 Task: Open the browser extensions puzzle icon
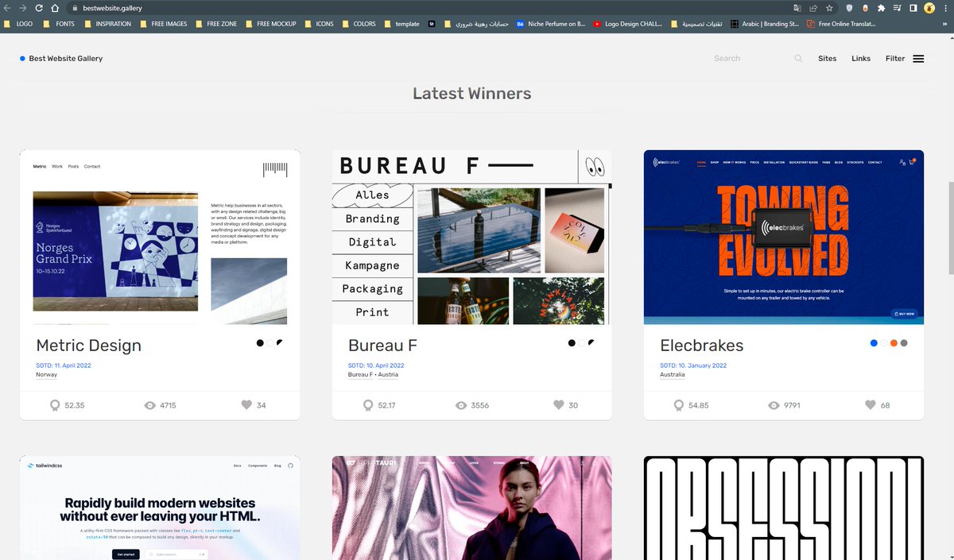coord(881,8)
